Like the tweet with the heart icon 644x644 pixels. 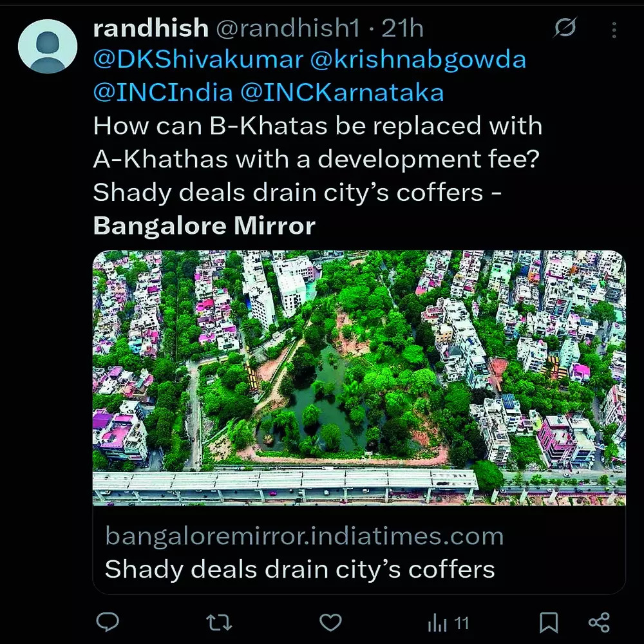tap(330, 623)
